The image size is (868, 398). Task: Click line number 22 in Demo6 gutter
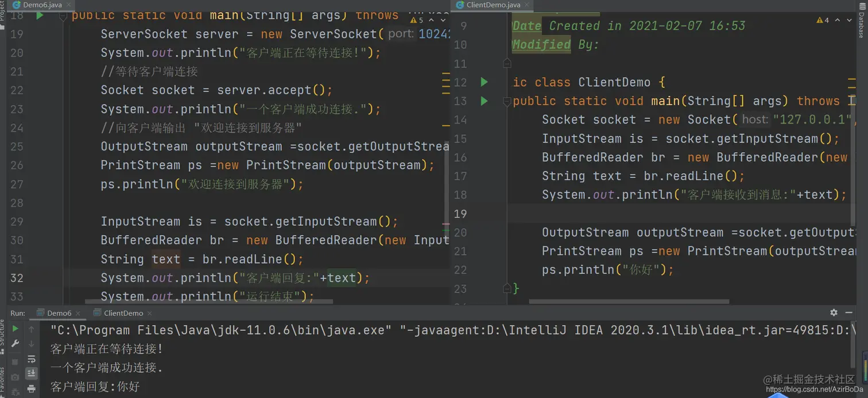point(17,90)
